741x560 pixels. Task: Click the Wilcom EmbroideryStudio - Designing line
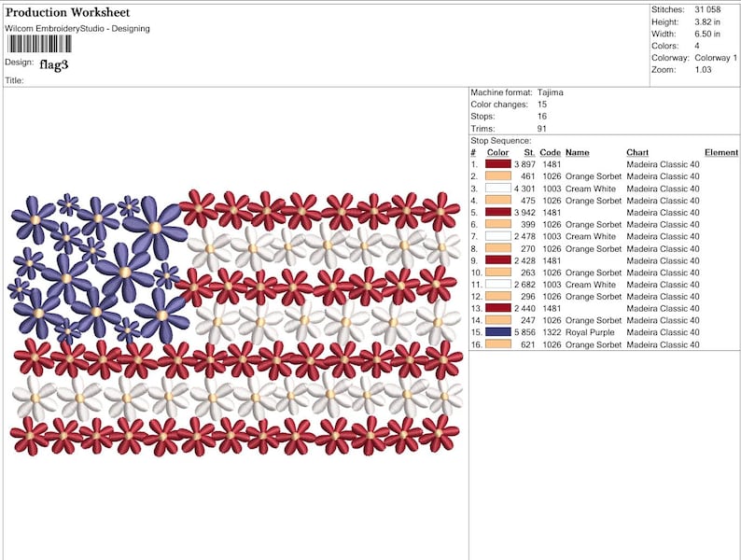coord(77,28)
